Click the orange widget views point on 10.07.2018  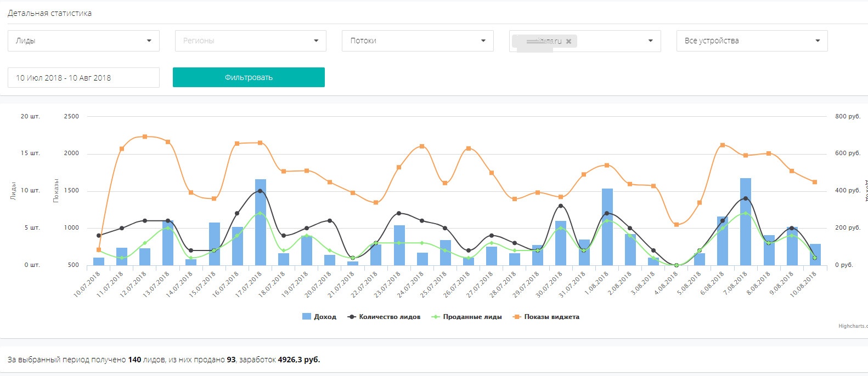coord(99,250)
